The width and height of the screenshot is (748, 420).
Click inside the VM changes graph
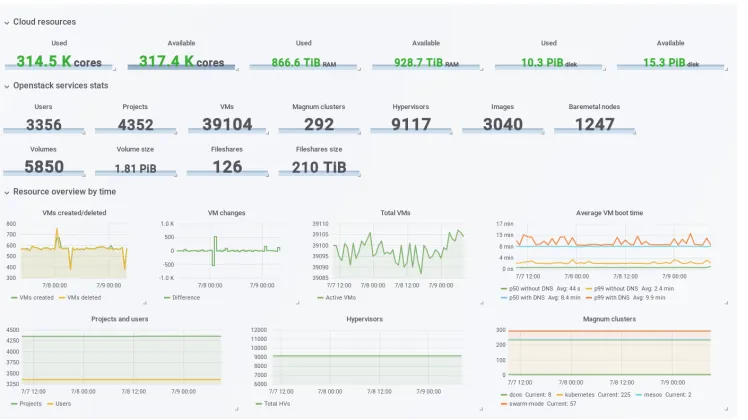coord(229,251)
